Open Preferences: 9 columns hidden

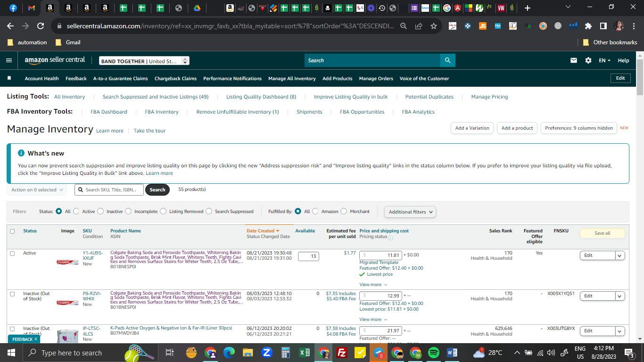[x=579, y=128]
